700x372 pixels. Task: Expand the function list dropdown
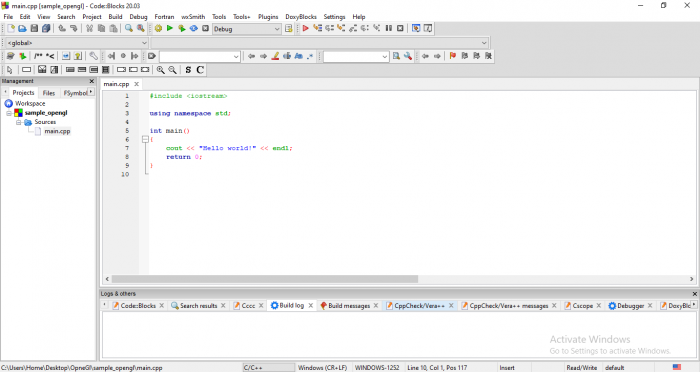[320, 43]
